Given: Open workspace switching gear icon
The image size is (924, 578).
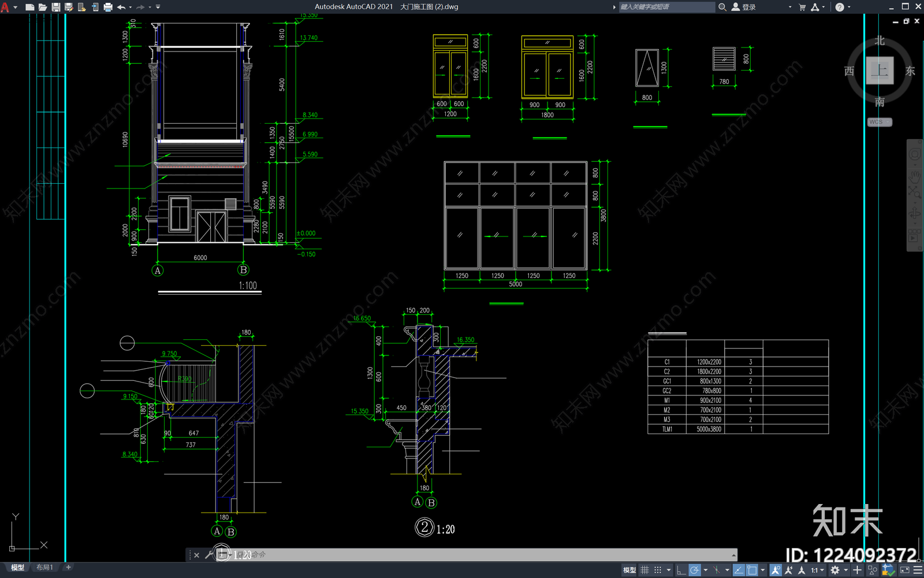Looking at the screenshot, I should click(834, 570).
